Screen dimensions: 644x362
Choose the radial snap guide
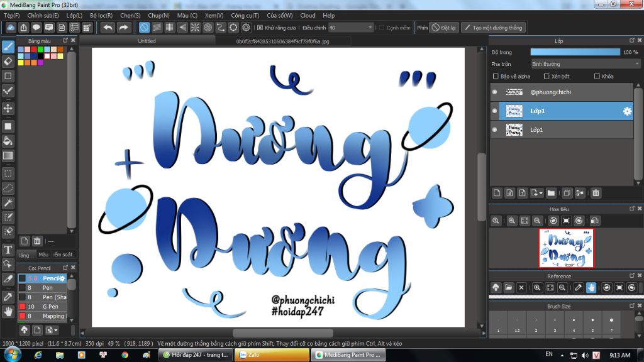(x=195, y=28)
